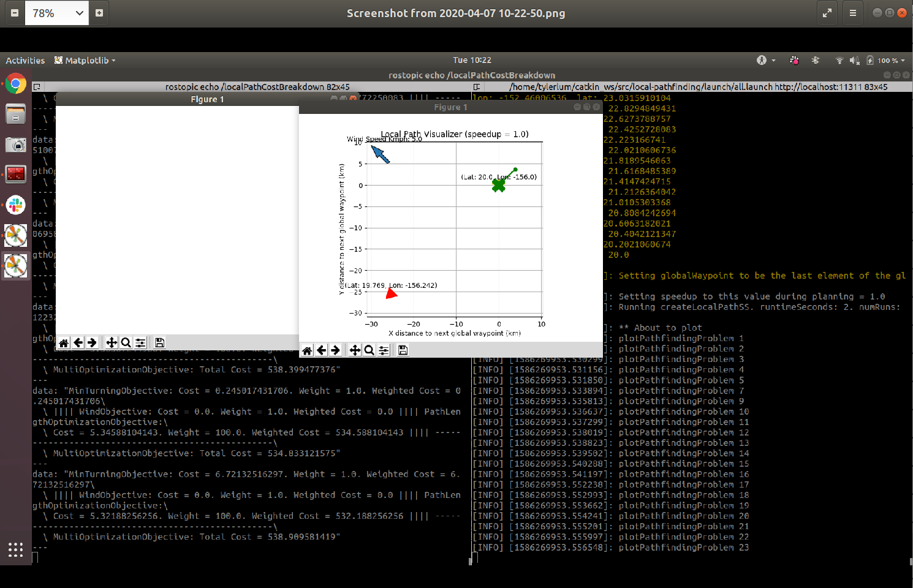Screen dimensions: 913x588
Task: Open the 78% zoom level dropdown
Action: coord(57,12)
